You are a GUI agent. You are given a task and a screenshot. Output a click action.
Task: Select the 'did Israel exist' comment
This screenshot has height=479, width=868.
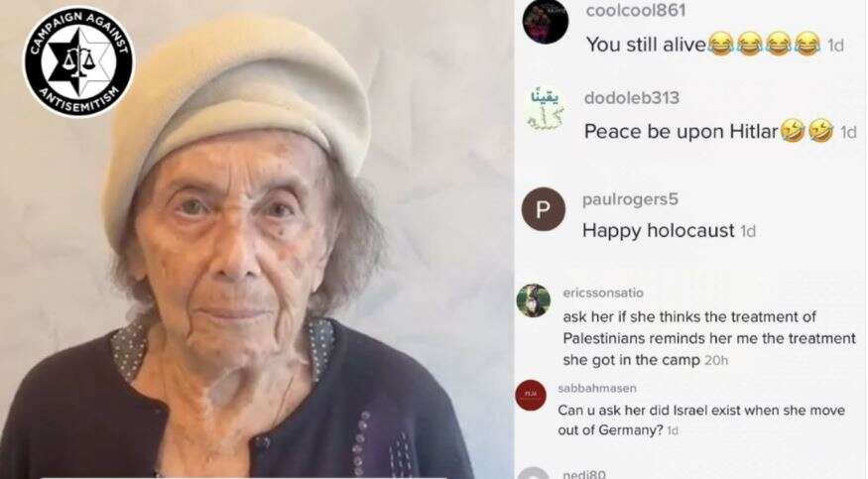click(x=701, y=419)
